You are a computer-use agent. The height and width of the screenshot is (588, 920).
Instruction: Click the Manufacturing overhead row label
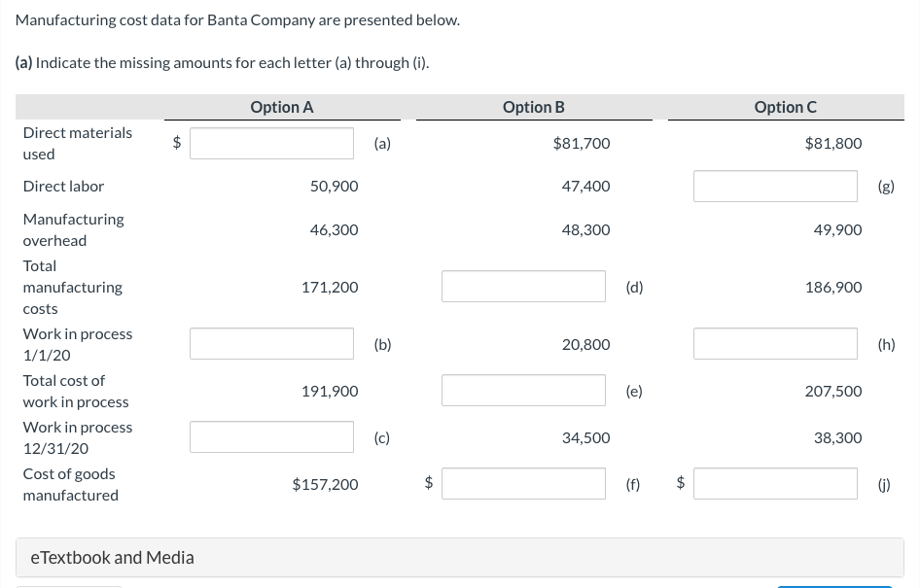coord(73,230)
